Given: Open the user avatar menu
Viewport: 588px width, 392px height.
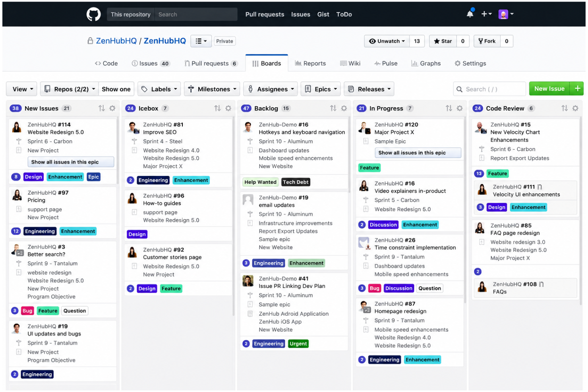Looking at the screenshot, I should [x=506, y=14].
